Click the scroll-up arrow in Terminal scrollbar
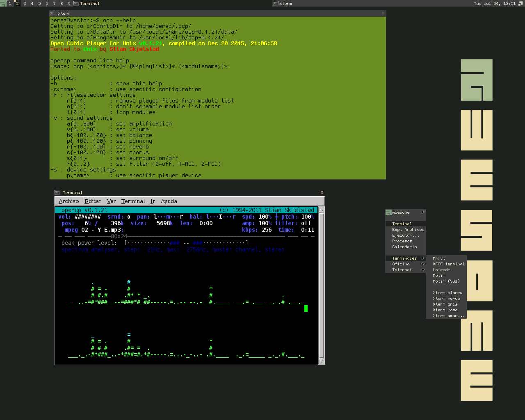525x420 pixels. tap(322, 210)
